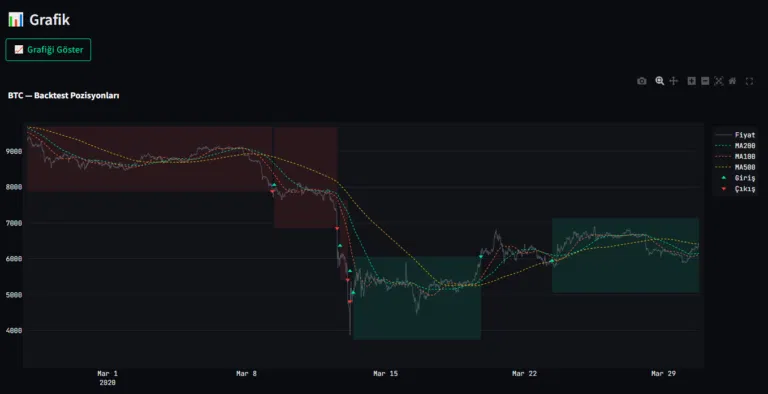The width and height of the screenshot is (768, 394).
Task: Toggle Çıkış markers in the legend
Action: coord(735,189)
